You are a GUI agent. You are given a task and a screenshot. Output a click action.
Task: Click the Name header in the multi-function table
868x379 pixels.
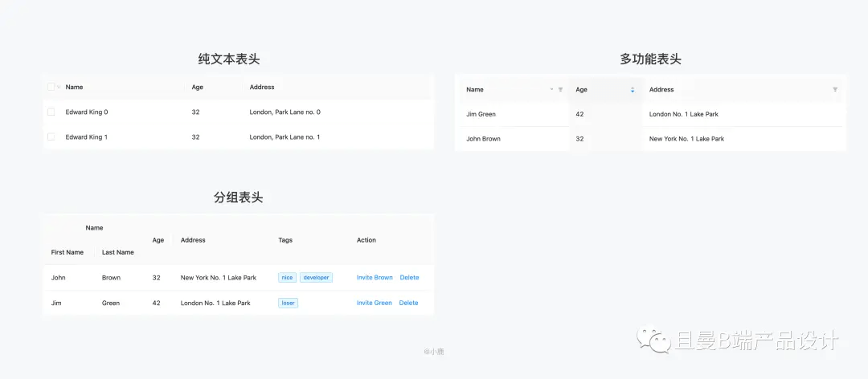[x=475, y=90]
